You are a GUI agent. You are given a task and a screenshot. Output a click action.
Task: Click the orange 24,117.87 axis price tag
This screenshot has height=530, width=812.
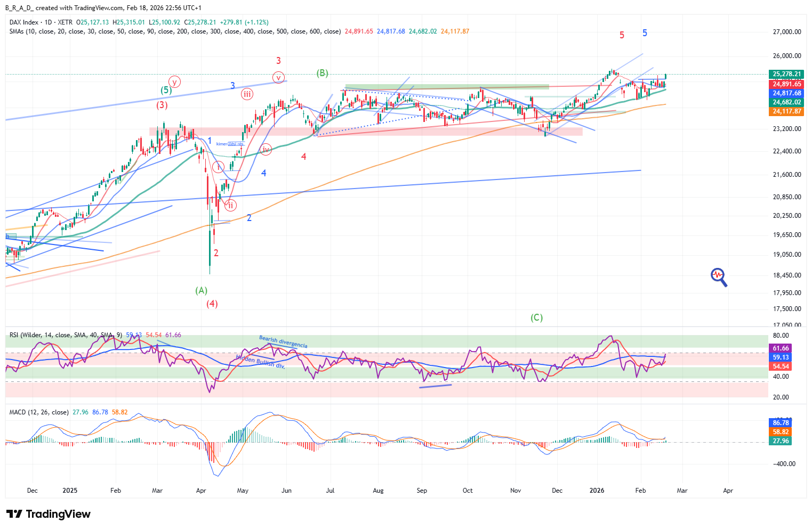coord(786,111)
